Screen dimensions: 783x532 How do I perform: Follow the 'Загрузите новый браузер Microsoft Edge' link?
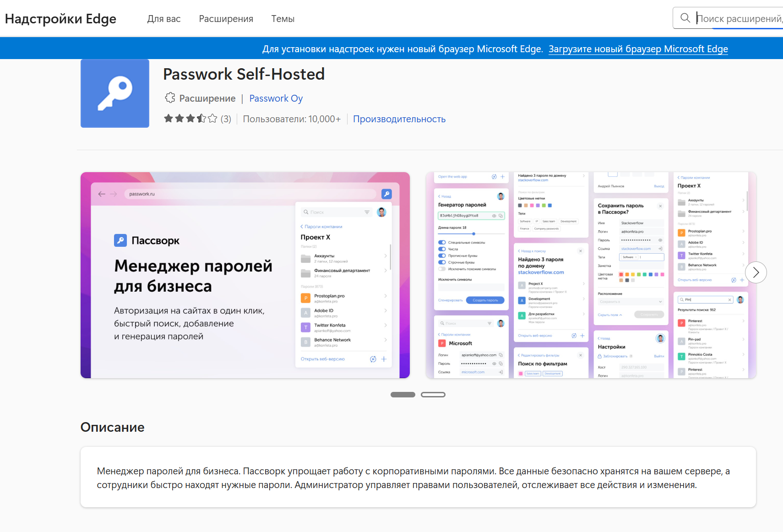pyautogui.click(x=638, y=49)
